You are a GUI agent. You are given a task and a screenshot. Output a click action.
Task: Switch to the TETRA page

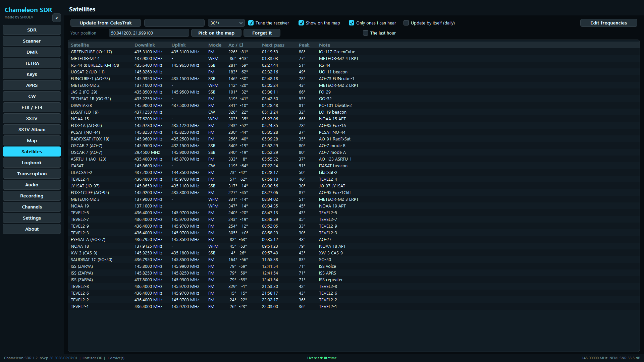32,63
